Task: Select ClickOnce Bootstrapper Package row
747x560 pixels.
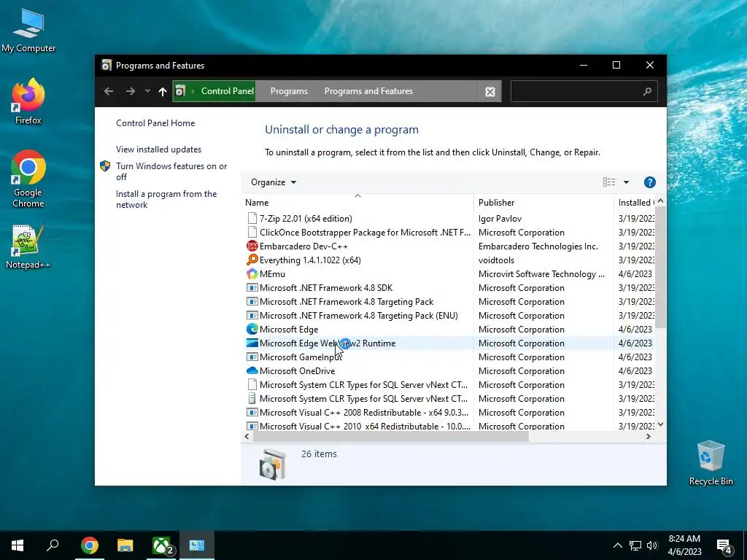Action: click(x=448, y=233)
